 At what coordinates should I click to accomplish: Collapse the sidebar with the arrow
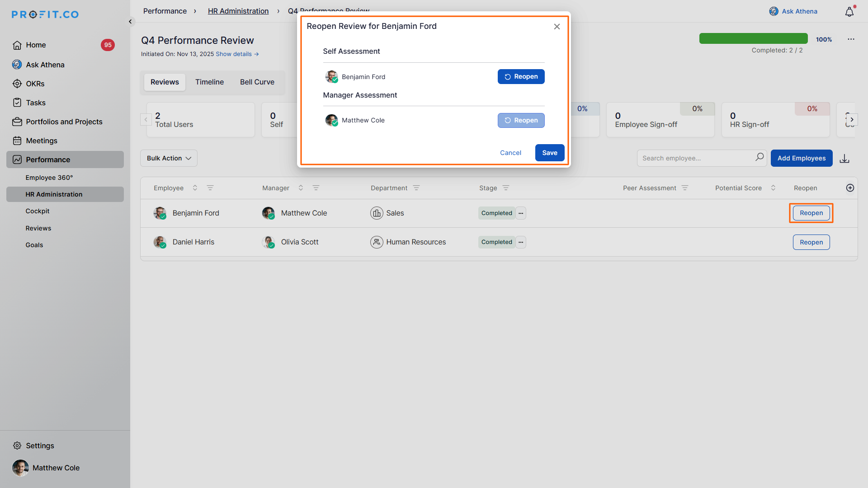130,21
